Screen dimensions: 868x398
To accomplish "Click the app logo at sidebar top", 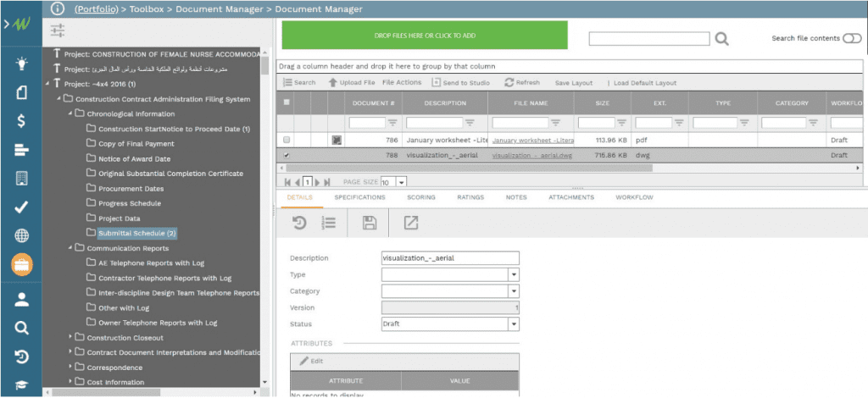I will [21, 25].
